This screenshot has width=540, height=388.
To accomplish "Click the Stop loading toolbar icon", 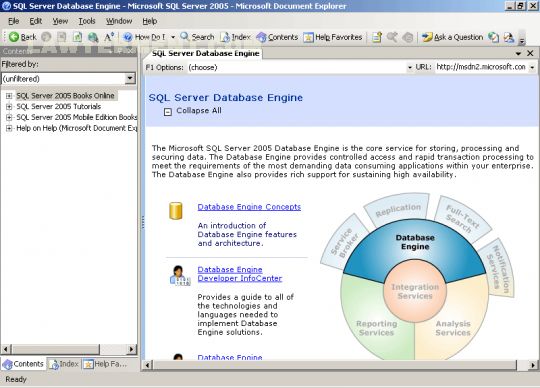I will tap(62, 37).
